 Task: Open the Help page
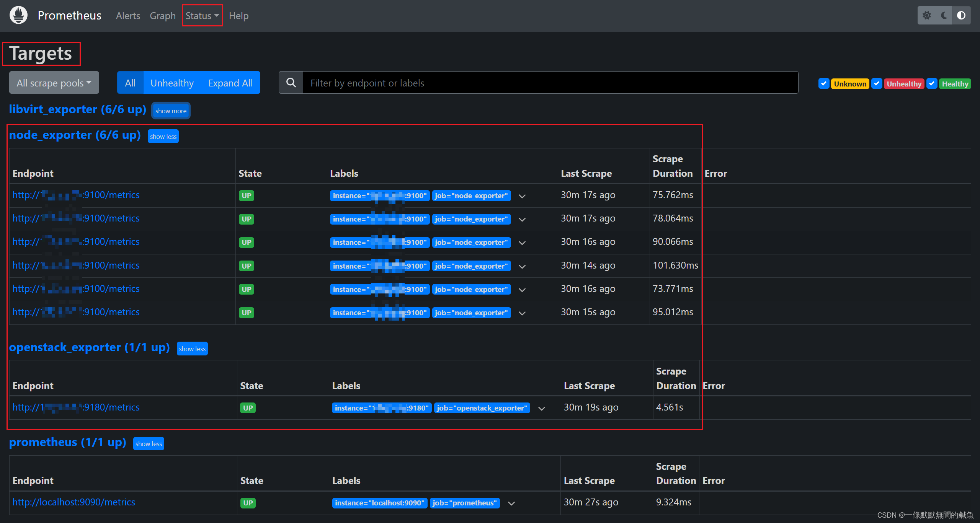238,16
